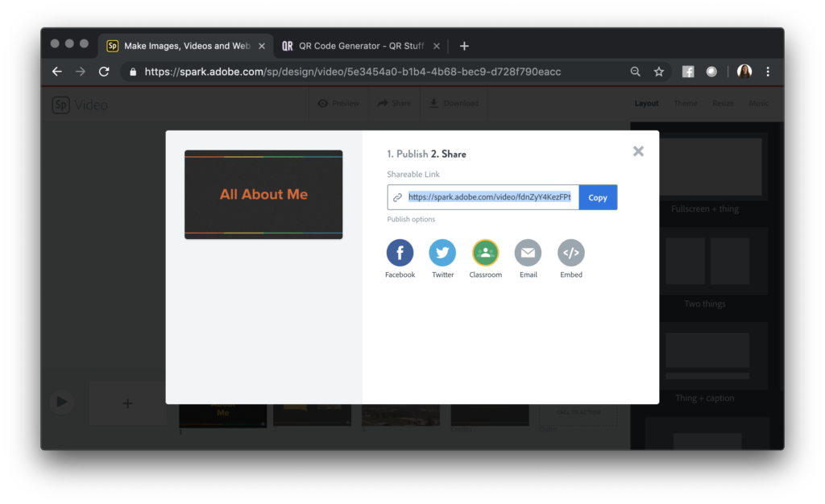Image resolution: width=825 pixels, height=504 pixels.
Task: Open the in-page search magnifier
Action: (x=636, y=71)
